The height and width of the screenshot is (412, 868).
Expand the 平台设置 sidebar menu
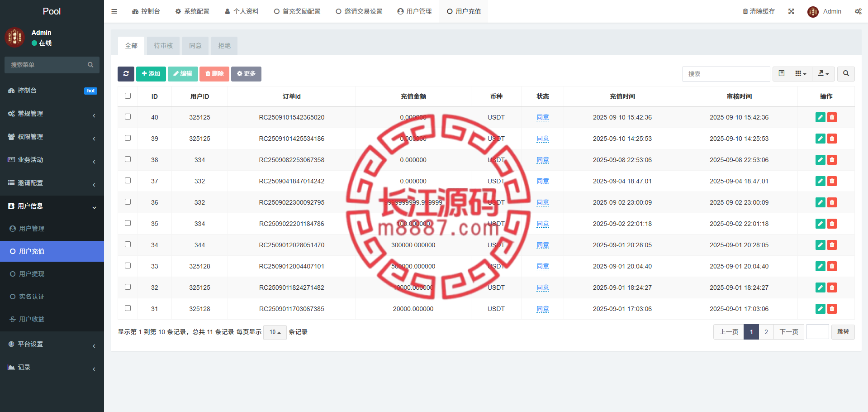pos(52,345)
